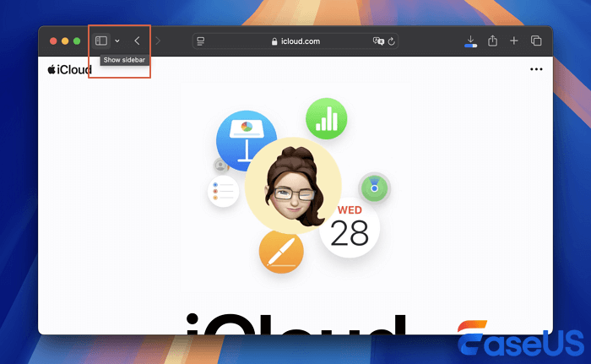Show tab overview icon
The height and width of the screenshot is (364, 591).
point(536,41)
